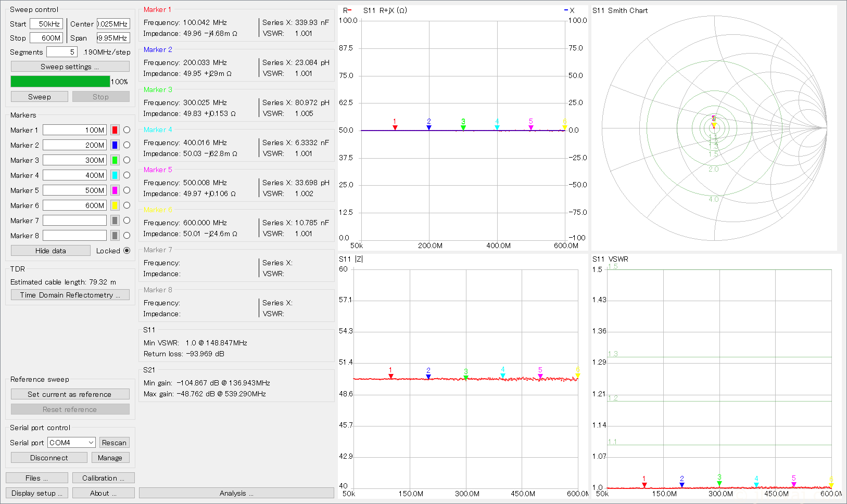Click the Span frequency field
Image resolution: width=847 pixels, height=504 pixels.
113,38
